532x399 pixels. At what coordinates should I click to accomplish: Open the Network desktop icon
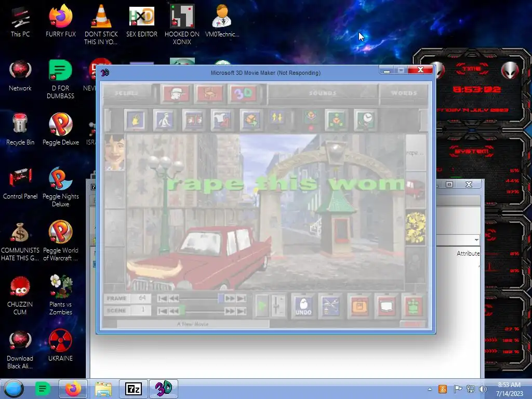(20, 76)
